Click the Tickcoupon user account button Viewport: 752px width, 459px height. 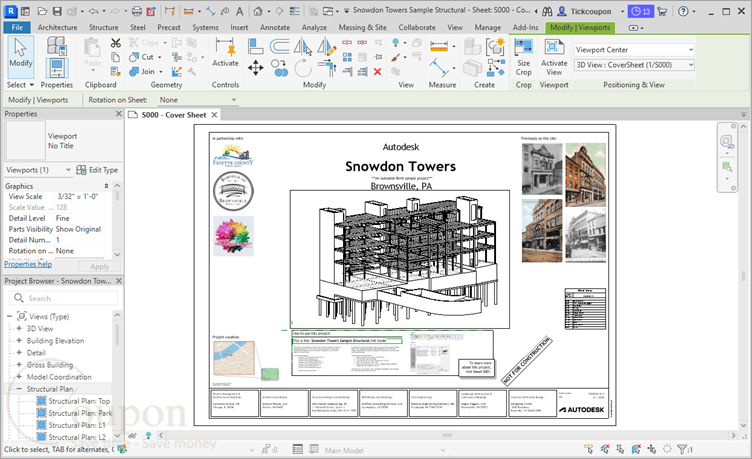585,11
